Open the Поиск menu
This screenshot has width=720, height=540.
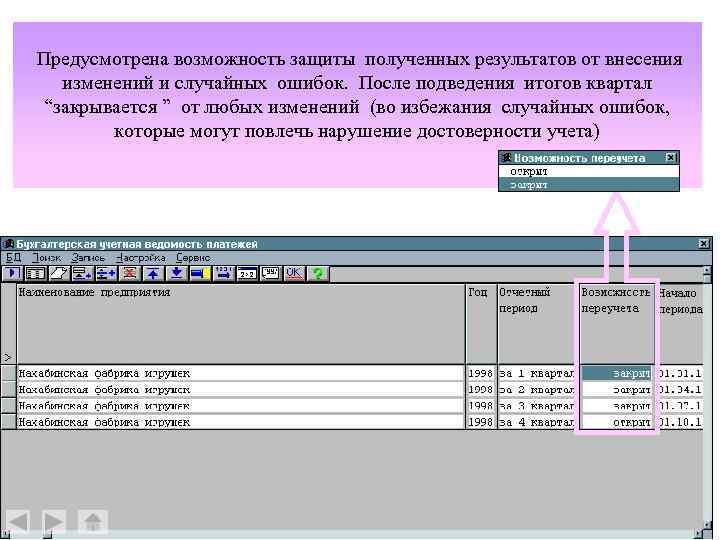coord(46,258)
